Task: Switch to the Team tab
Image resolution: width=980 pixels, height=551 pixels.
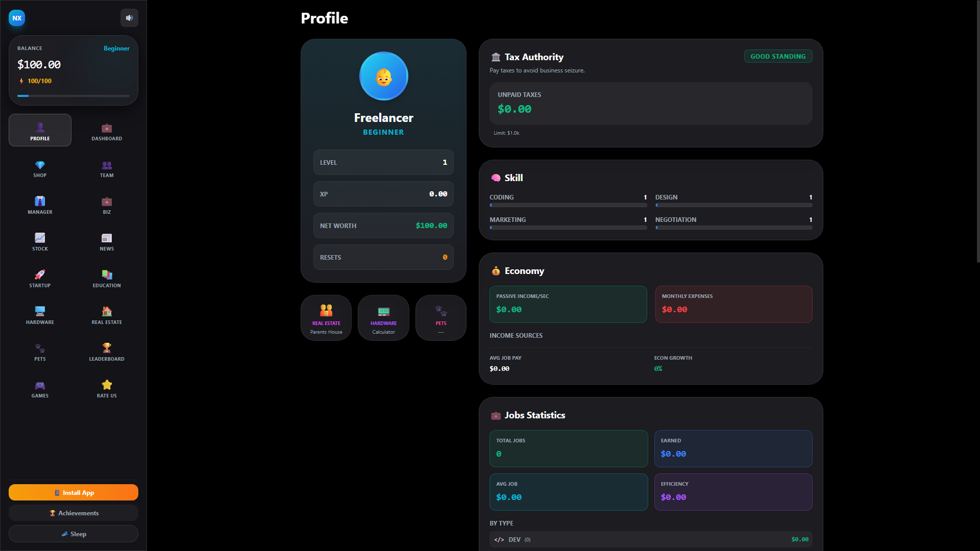Action: (x=106, y=169)
